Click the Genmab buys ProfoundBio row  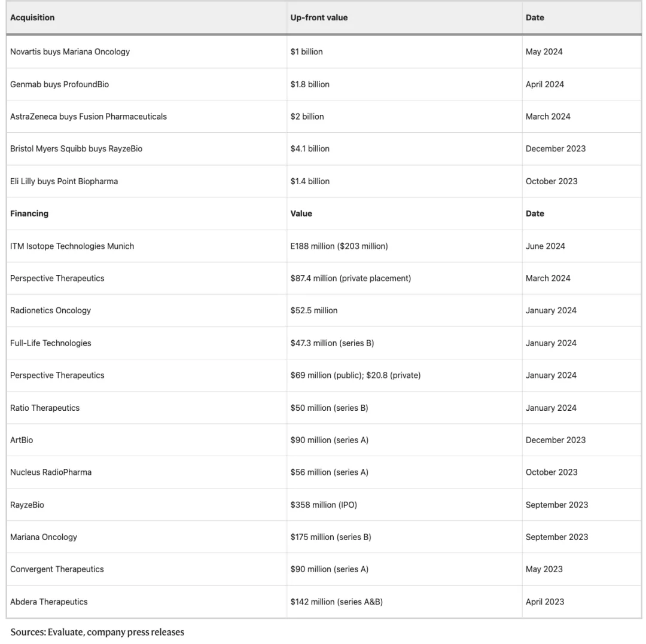(x=60, y=84)
